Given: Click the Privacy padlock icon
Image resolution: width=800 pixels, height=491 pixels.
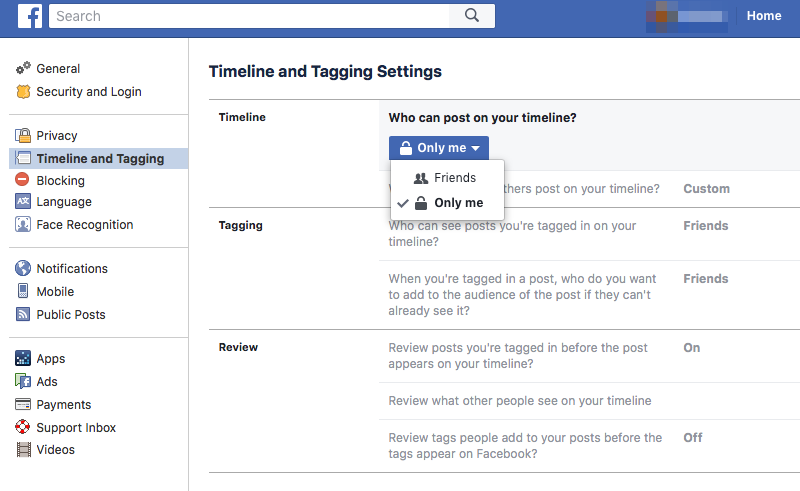Looking at the screenshot, I should click(23, 135).
